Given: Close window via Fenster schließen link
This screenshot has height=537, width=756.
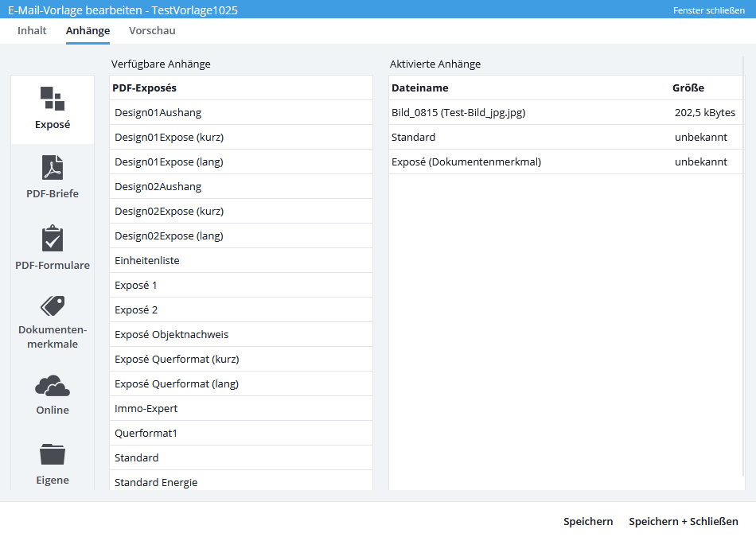Looking at the screenshot, I should tap(708, 10).
